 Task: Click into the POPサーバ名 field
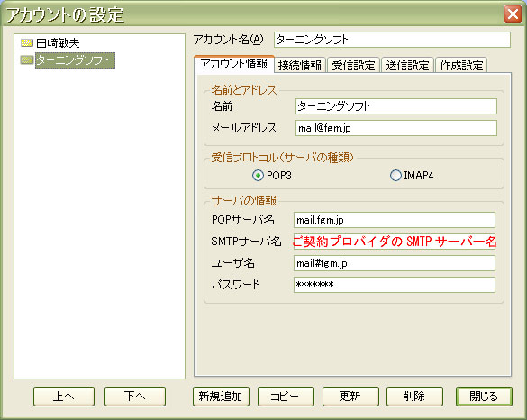(395, 220)
